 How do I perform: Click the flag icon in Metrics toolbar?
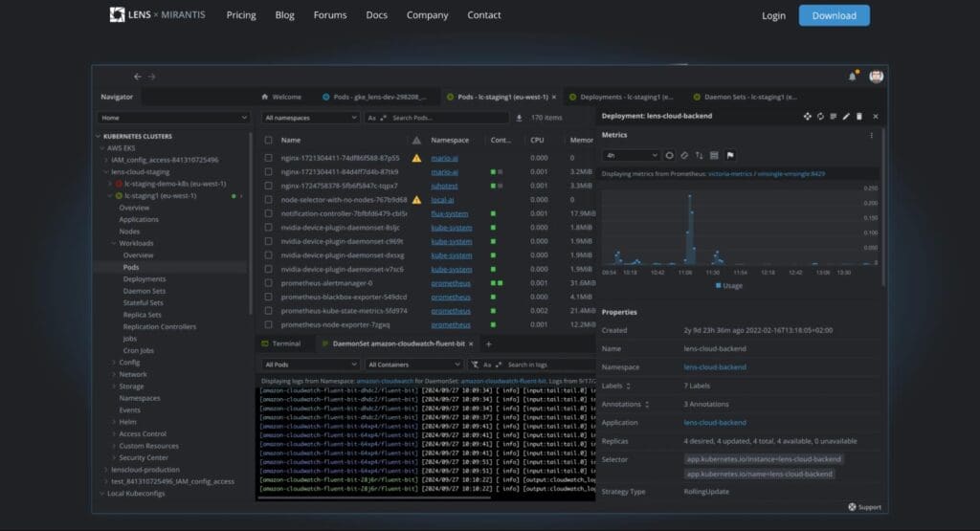[x=729, y=155]
